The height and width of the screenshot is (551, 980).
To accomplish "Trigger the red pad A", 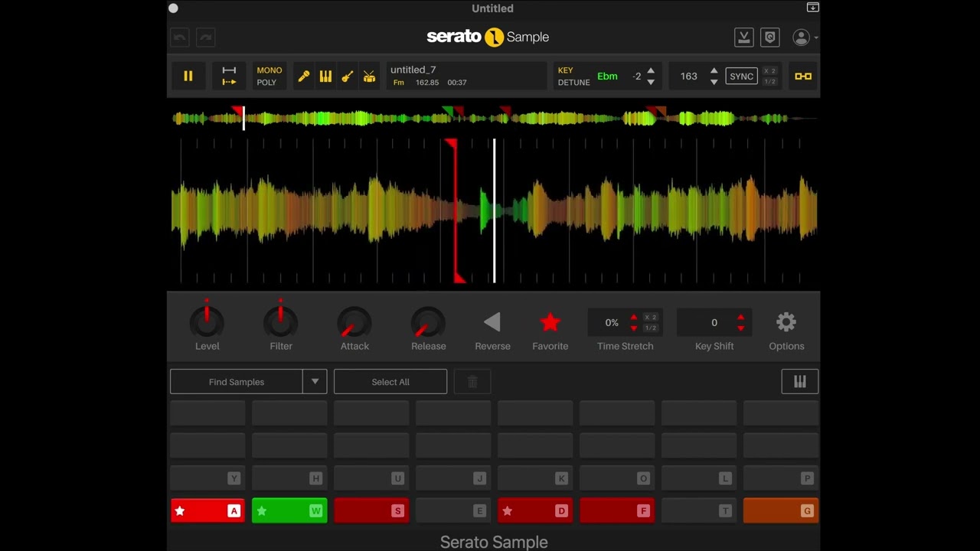I will 207,510.
